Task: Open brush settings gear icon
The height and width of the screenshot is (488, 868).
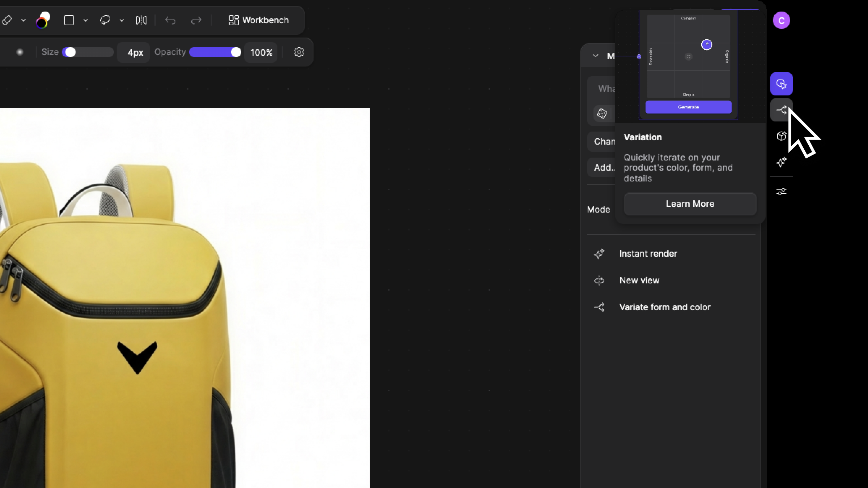Action: point(299,52)
